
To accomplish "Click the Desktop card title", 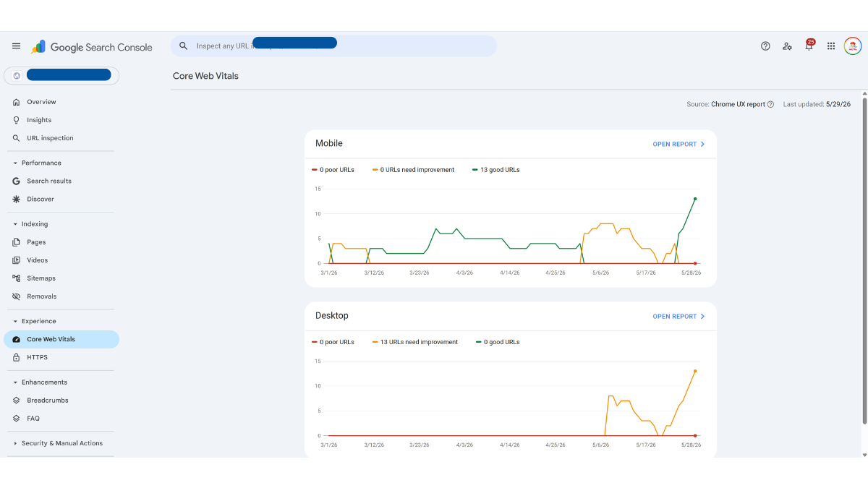I will coord(332,316).
